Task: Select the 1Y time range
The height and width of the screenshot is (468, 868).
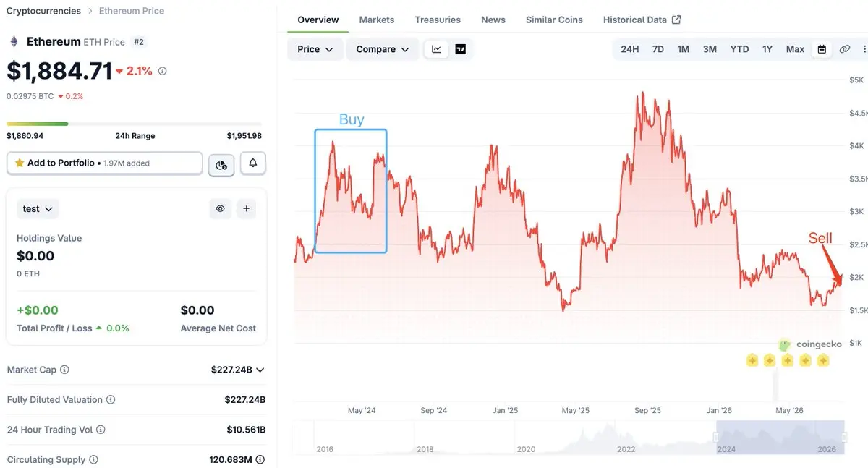Action: tap(767, 49)
